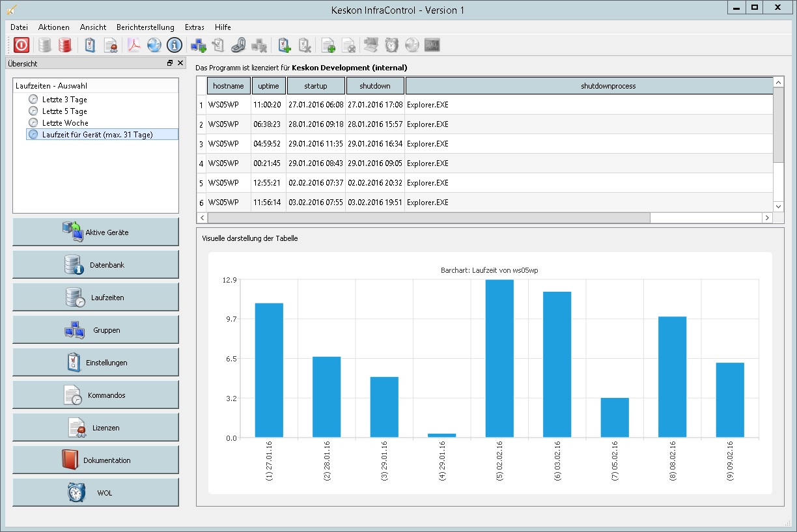797x532 pixels.
Task: Select 'Letzte Woche' in the list
Action: 64,122
